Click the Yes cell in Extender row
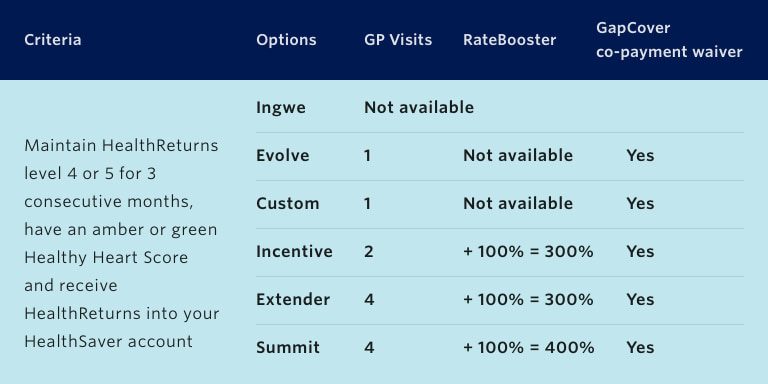The width and height of the screenshot is (768, 384). click(640, 299)
